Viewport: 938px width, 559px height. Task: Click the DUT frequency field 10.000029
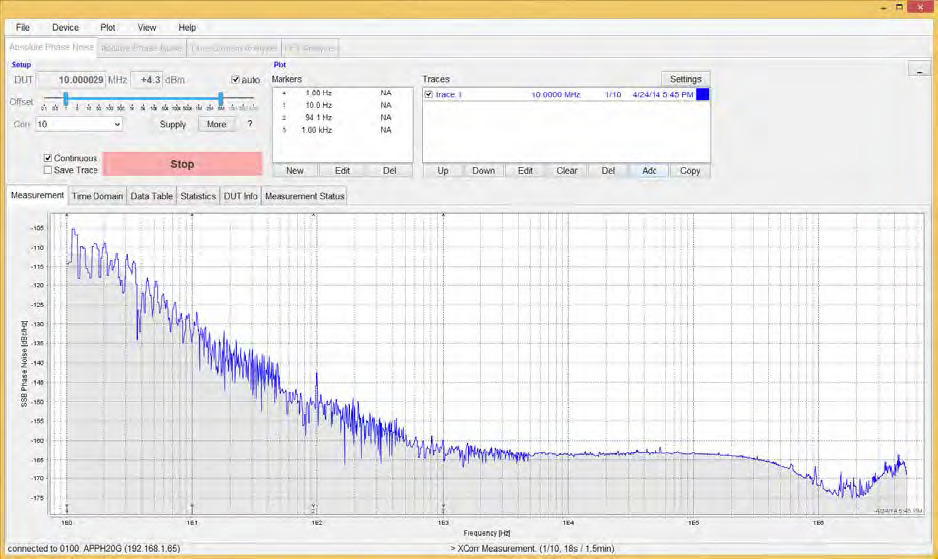coord(71,80)
